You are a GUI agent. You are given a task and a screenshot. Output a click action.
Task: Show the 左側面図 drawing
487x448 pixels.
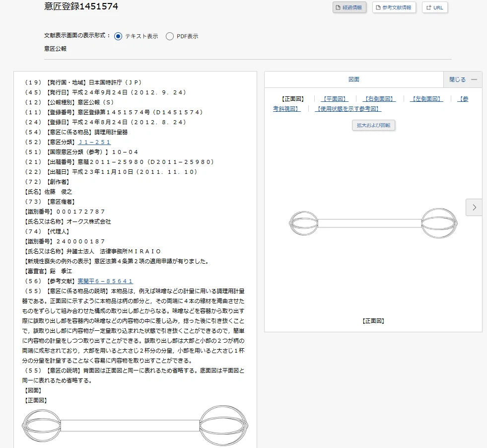(x=426, y=99)
